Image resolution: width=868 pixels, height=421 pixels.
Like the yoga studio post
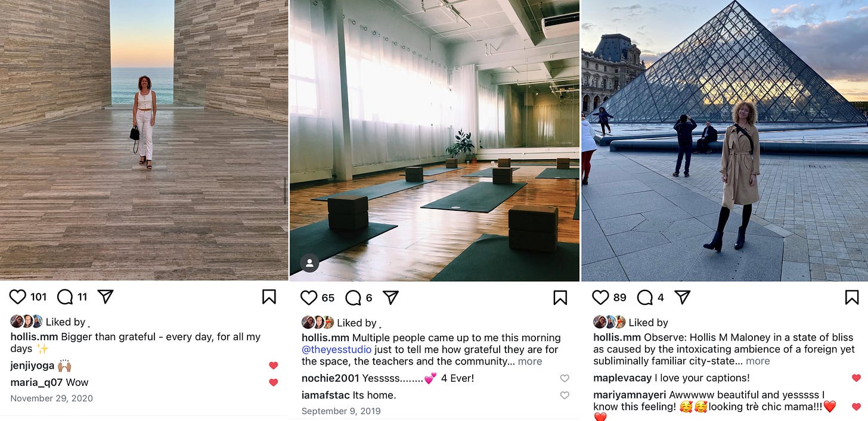coord(309,298)
